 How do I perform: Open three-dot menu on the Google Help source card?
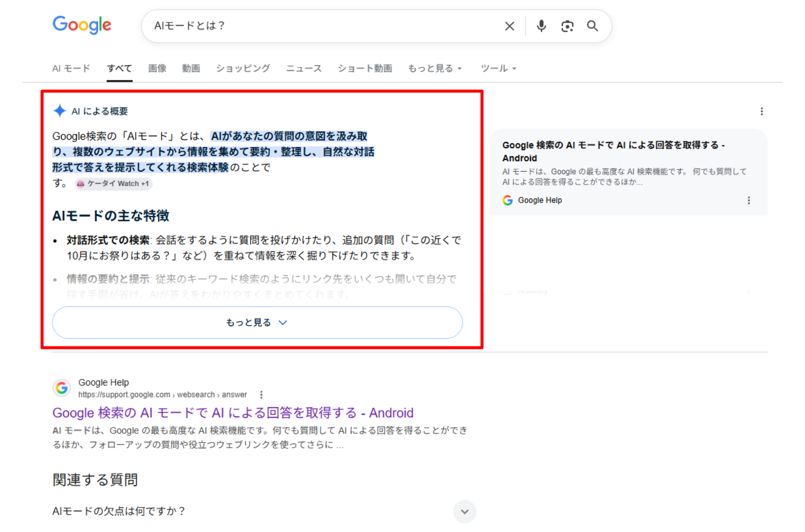point(748,200)
